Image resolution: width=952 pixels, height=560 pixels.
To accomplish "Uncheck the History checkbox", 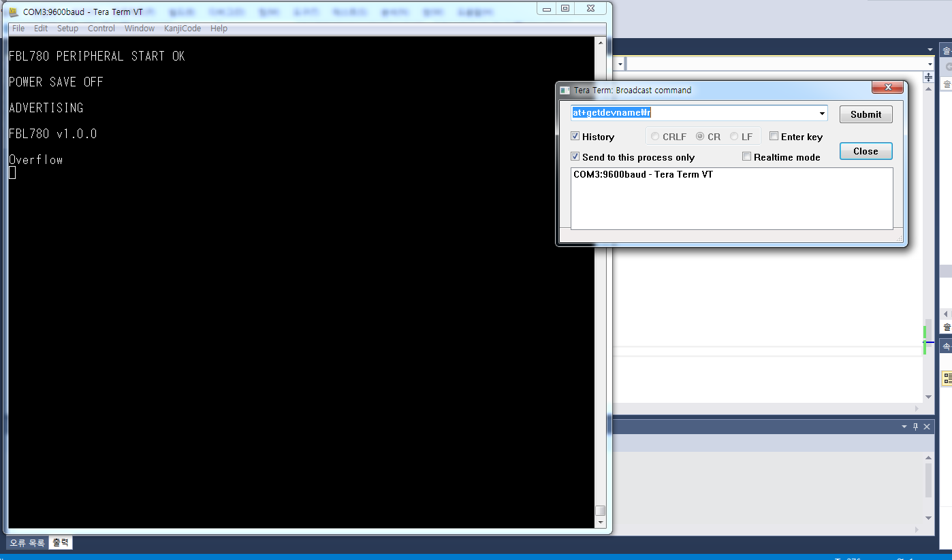I will [x=575, y=137].
